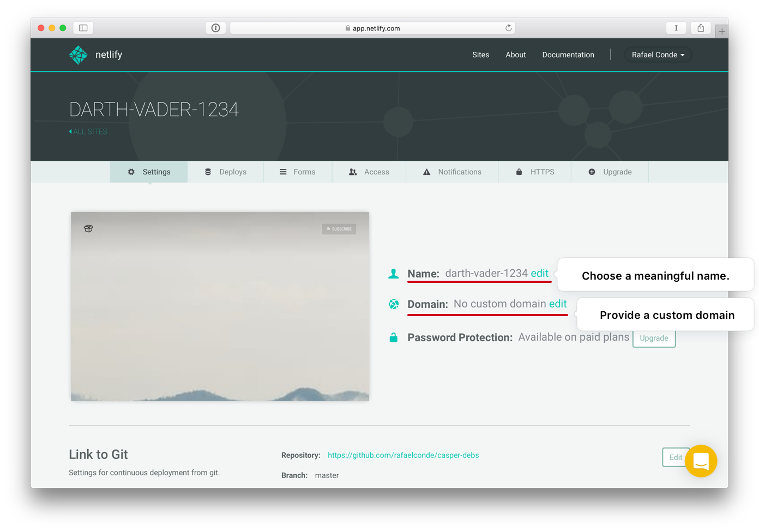Select the Access tab
The height and width of the screenshot is (532, 759).
[369, 172]
